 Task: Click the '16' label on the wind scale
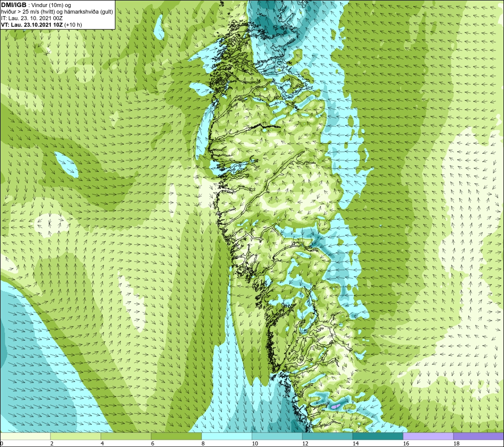pos(406,444)
